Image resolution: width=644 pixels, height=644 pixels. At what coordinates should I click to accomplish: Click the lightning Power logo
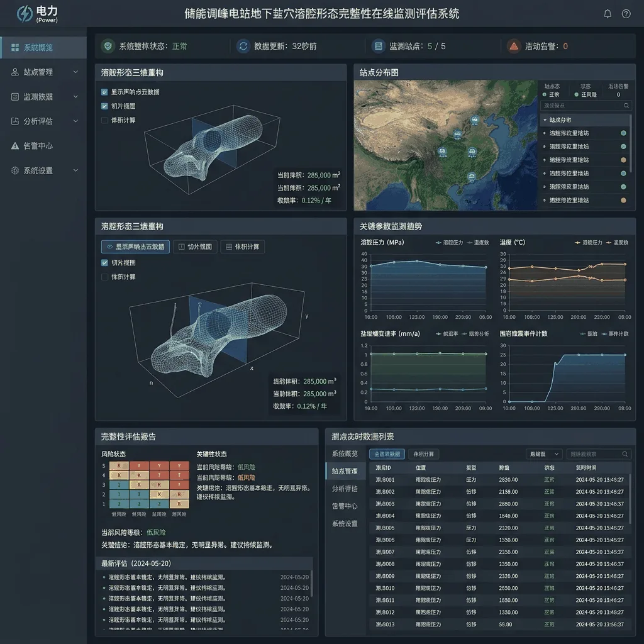coord(25,14)
